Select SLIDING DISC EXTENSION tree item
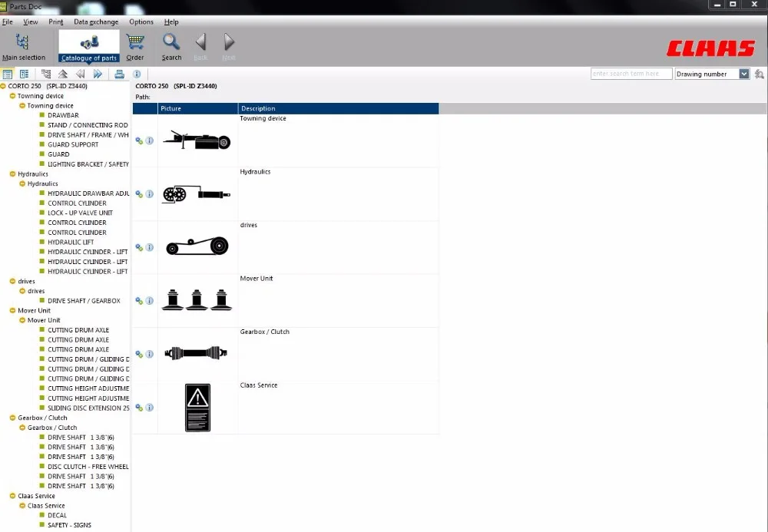 coord(88,408)
